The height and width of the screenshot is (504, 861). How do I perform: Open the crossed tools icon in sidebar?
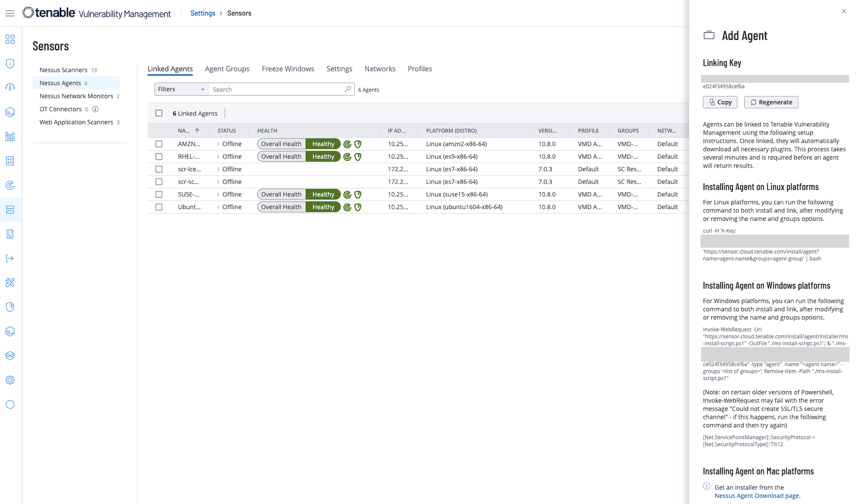coord(10,283)
